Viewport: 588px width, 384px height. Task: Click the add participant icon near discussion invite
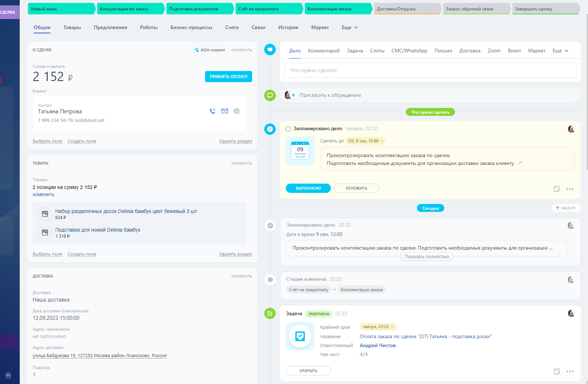pos(293,95)
